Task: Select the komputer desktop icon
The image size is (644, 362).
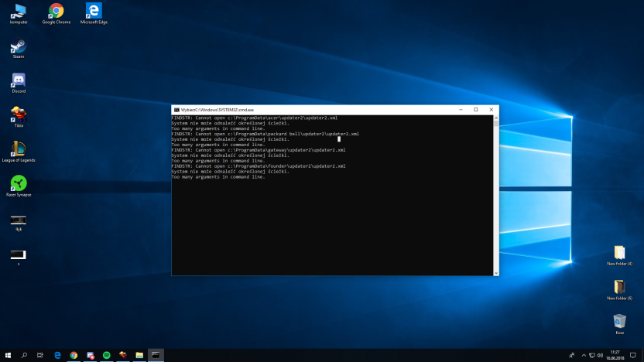Action: point(19,14)
